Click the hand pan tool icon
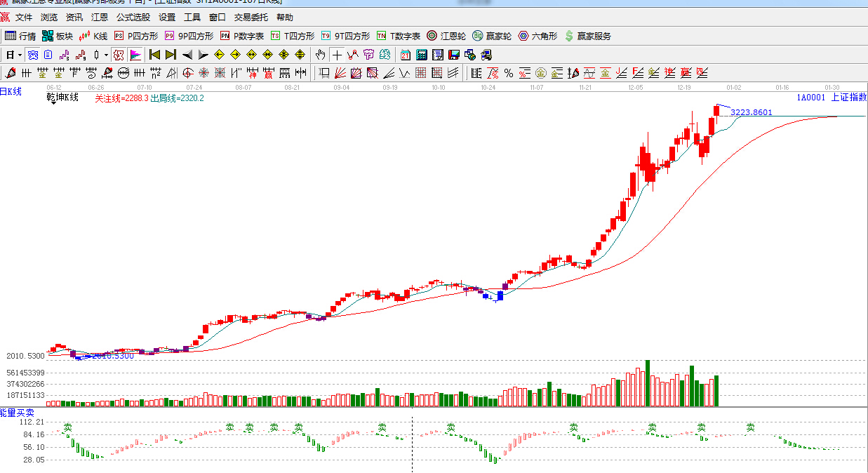 coord(321,55)
